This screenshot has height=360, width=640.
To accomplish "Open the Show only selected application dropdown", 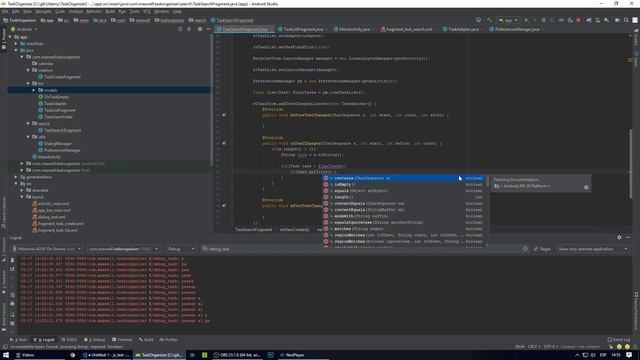I will [592, 249].
